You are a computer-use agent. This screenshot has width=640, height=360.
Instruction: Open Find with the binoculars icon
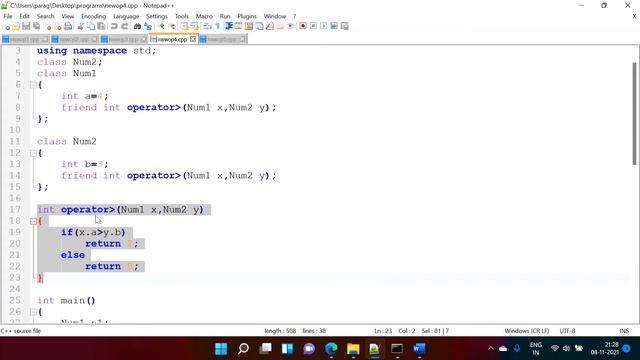pos(137,26)
